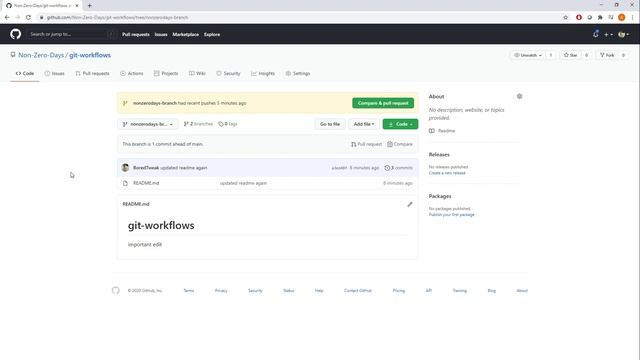Expand the Add file dropdown

(364, 124)
